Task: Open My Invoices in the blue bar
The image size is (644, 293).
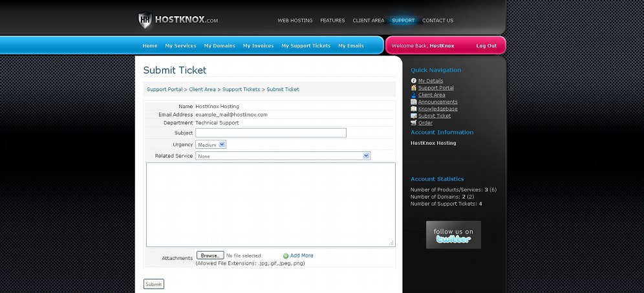Action: (x=258, y=46)
